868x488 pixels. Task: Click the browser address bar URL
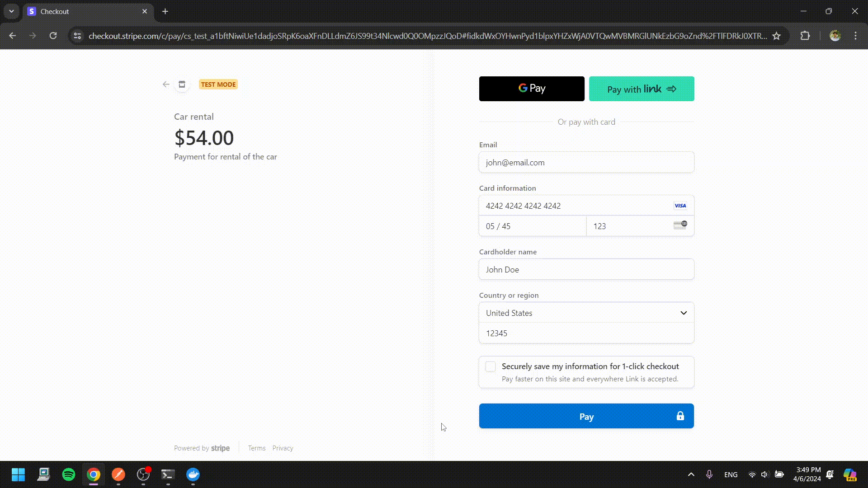pos(427,36)
